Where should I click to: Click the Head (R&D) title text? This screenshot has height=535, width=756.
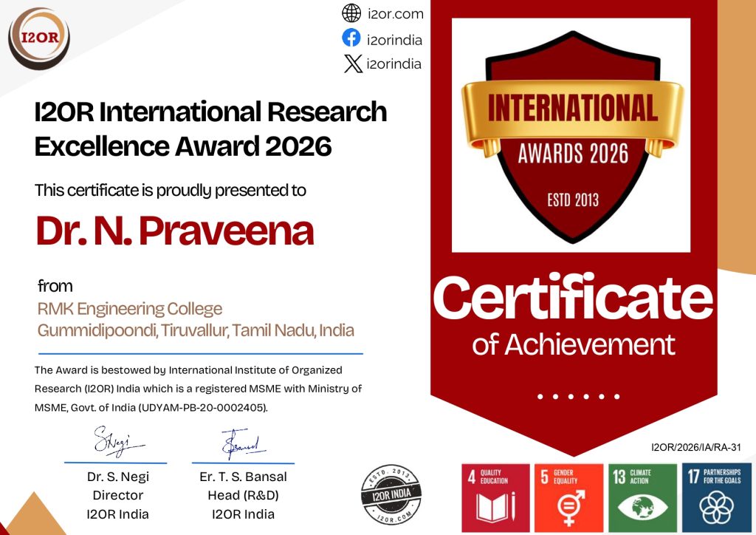point(243,495)
